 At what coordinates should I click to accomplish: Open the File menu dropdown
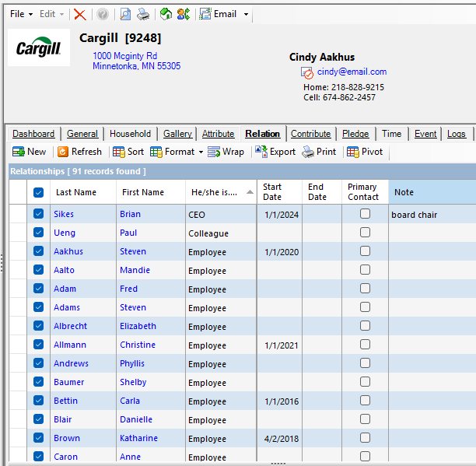tap(21, 14)
